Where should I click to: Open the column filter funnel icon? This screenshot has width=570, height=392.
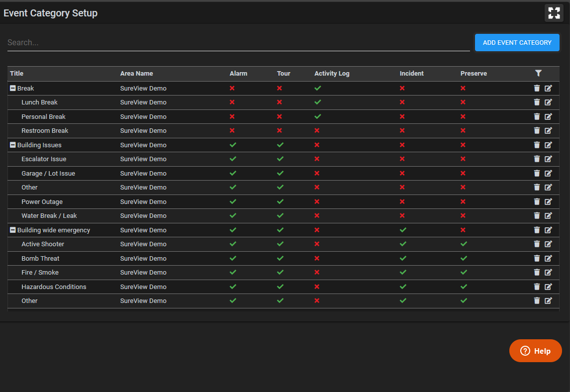tap(538, 73)
